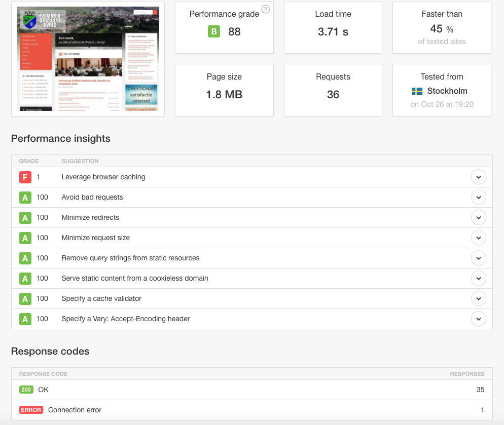Expand the Avoid bad requests row chevron
This screenshot has width=504, height=425.
click(x=478, y=198)
